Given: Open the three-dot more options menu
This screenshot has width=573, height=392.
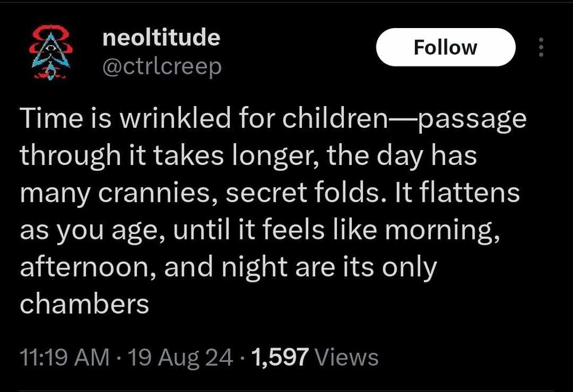Looking at the screenshot, I should [x=541, y=47].
